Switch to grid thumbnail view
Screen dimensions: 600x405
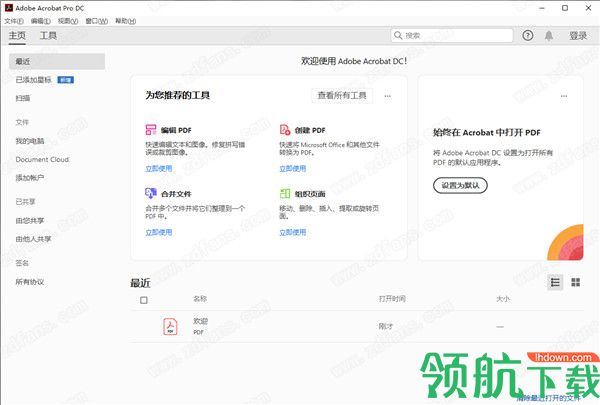[x=576, y=283]
